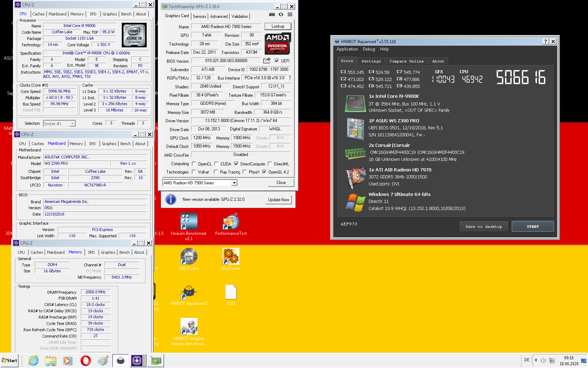Open SPD tab in Mainboard CPU-Z window

click(92, 144)
